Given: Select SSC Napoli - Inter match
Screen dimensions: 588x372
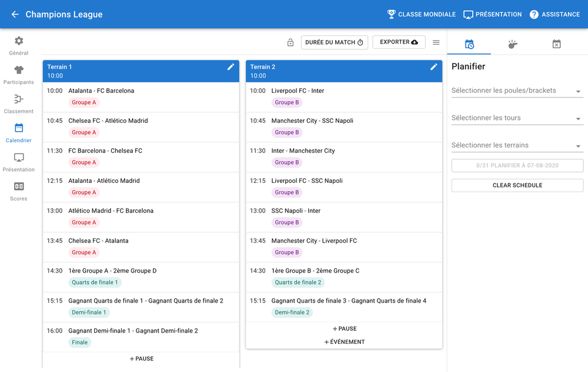Looking at the screenshot, I should click(344, 217).
